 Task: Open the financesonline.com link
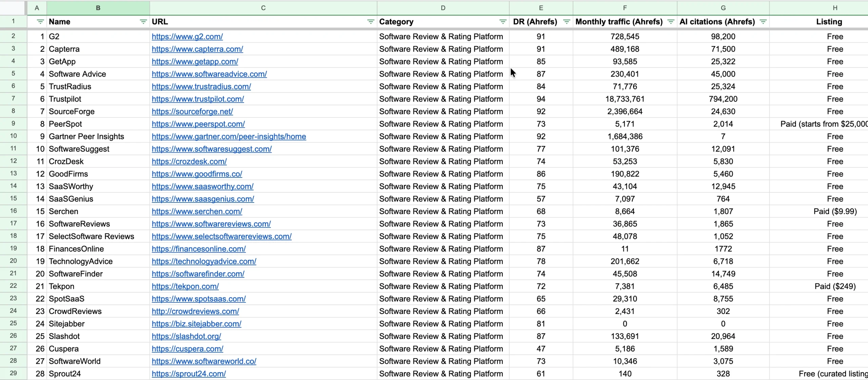(199, 249)
